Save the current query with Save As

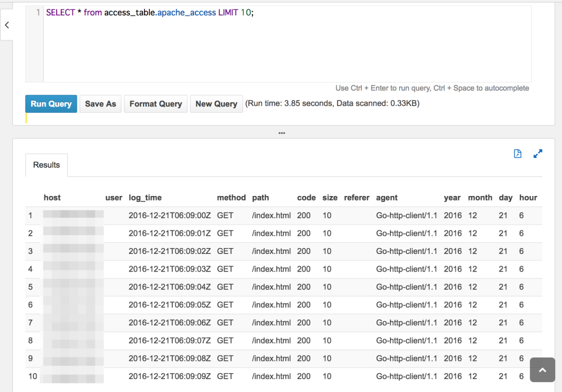(100, 104)
